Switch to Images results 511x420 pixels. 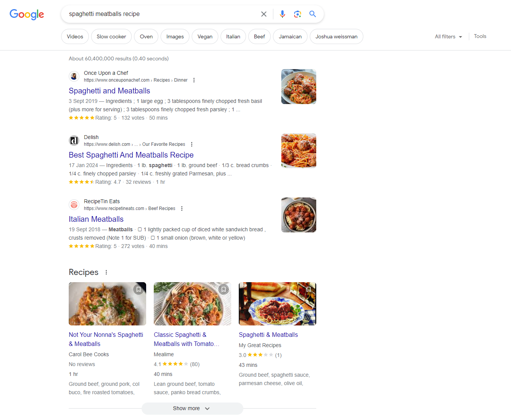pos(175,36)
